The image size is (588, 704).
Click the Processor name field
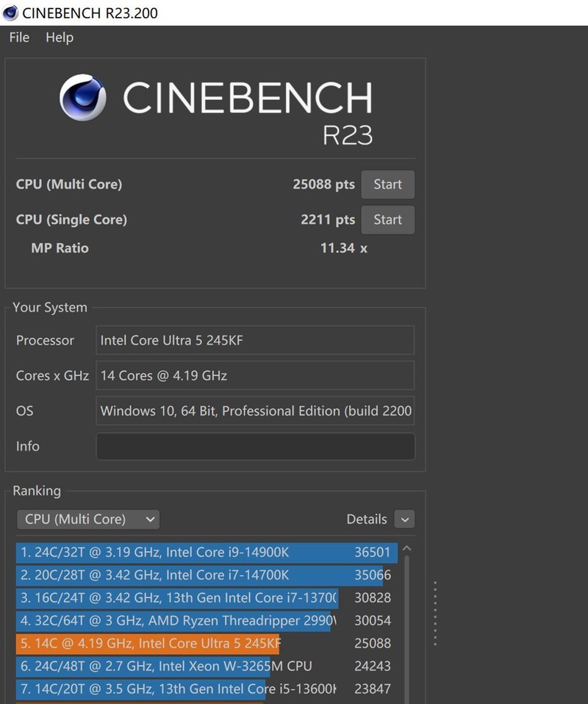point(255,340)
